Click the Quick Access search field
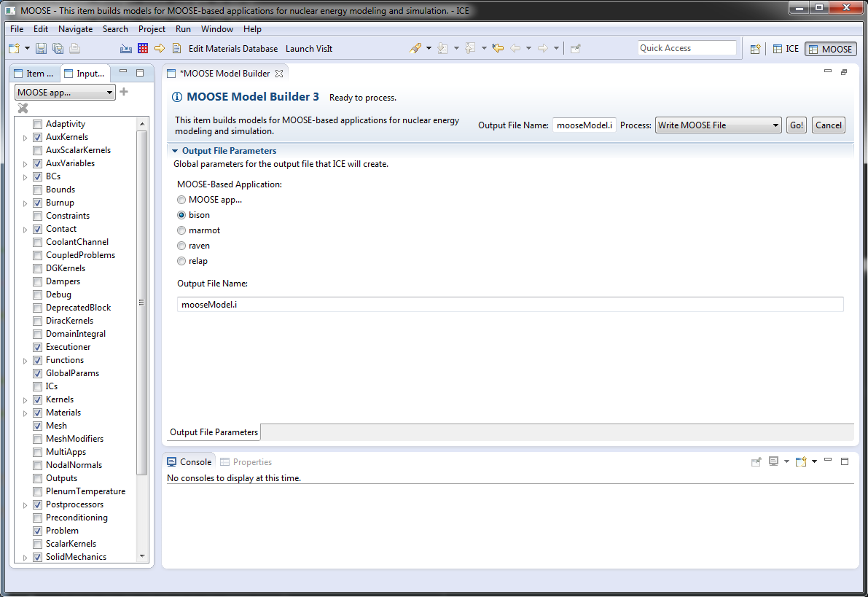 (x=687, y=48)
